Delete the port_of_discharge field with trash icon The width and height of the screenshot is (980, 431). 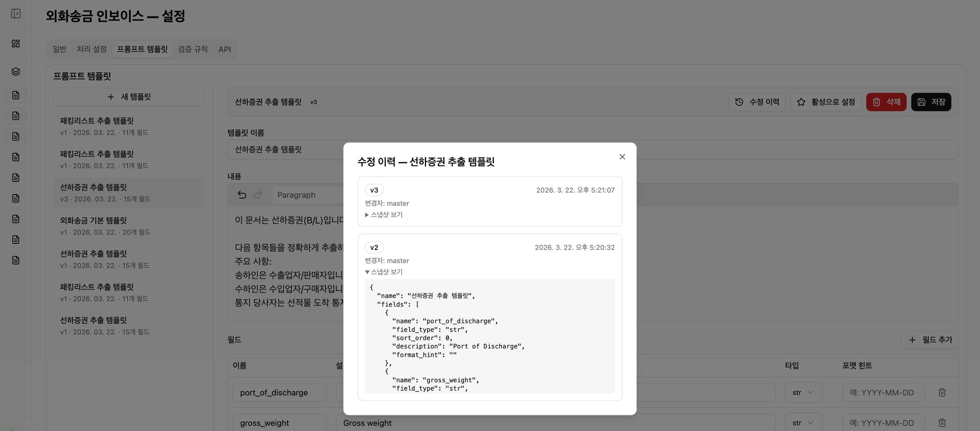pos(942,392)
